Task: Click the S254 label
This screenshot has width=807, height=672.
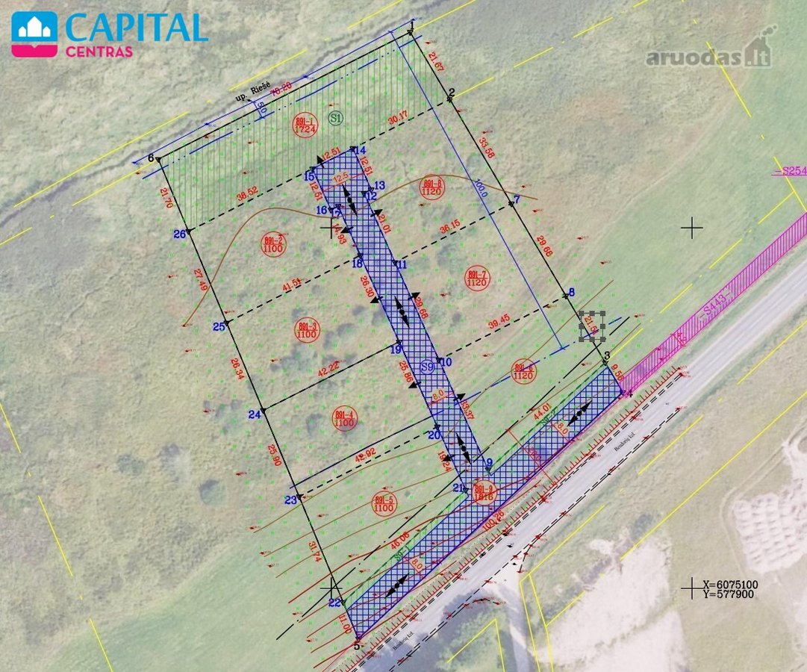Action: click(x=790, y=170)
